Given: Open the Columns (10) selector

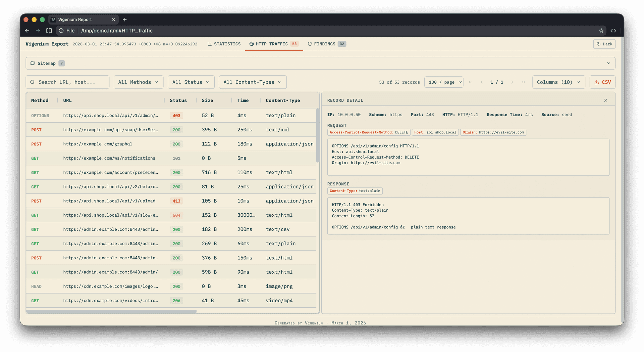Looking at the screenshot, I should click(558, 82).
